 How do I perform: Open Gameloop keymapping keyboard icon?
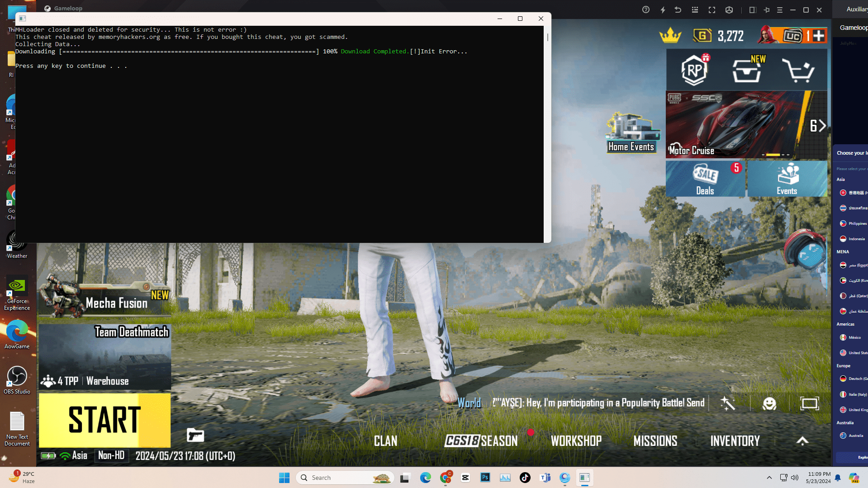tap(695, 9)
